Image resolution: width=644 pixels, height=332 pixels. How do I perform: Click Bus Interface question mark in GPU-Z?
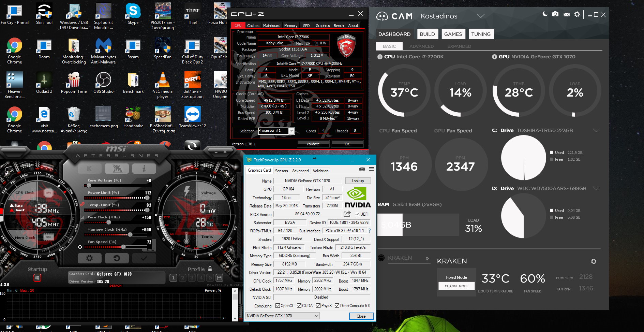[x=370, y=231]
